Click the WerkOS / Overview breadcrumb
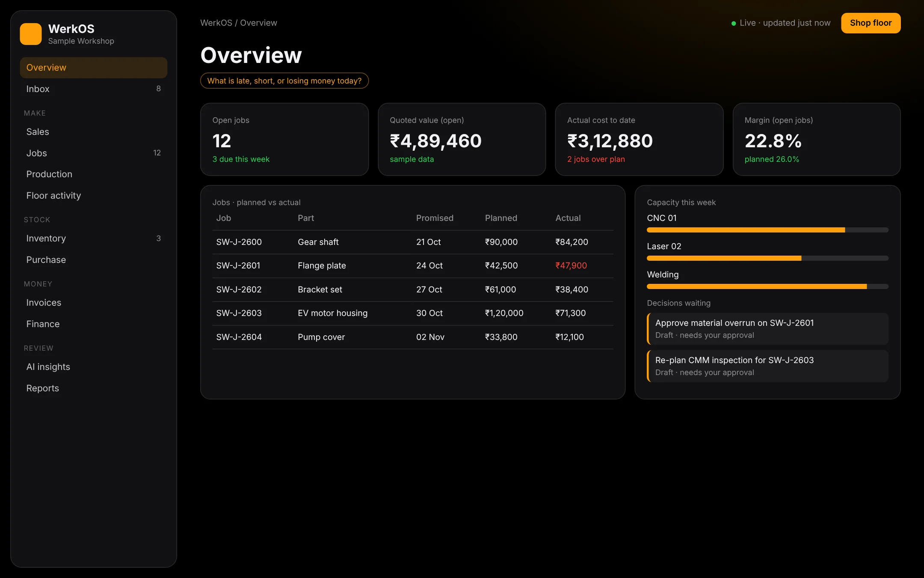924x578 pixels. click(239, 23)
